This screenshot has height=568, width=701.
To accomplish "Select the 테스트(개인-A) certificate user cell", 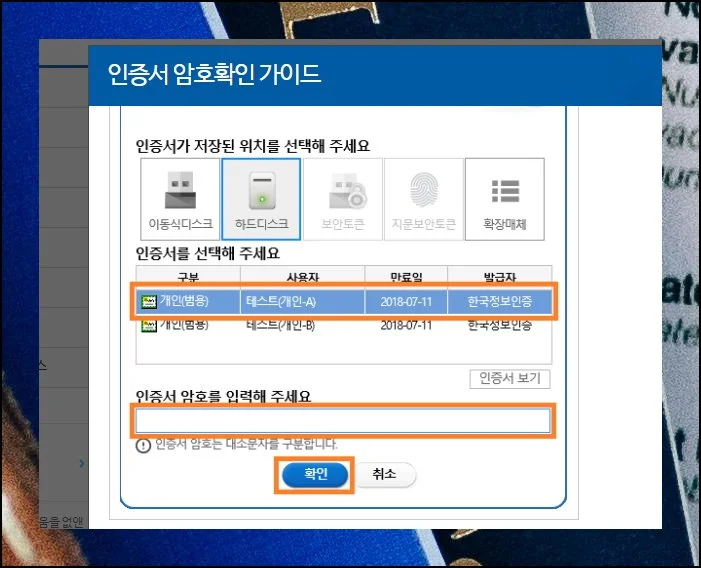I will [x=281, y=302].
